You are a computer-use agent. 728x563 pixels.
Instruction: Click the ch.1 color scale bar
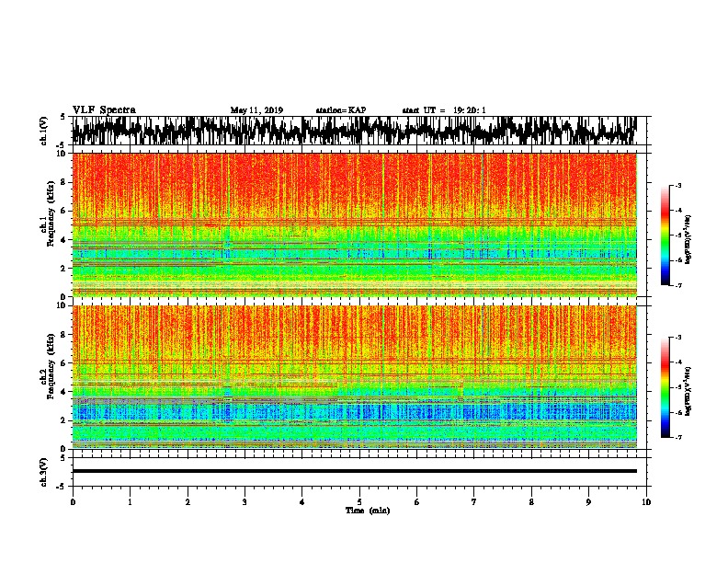point(665,236)
